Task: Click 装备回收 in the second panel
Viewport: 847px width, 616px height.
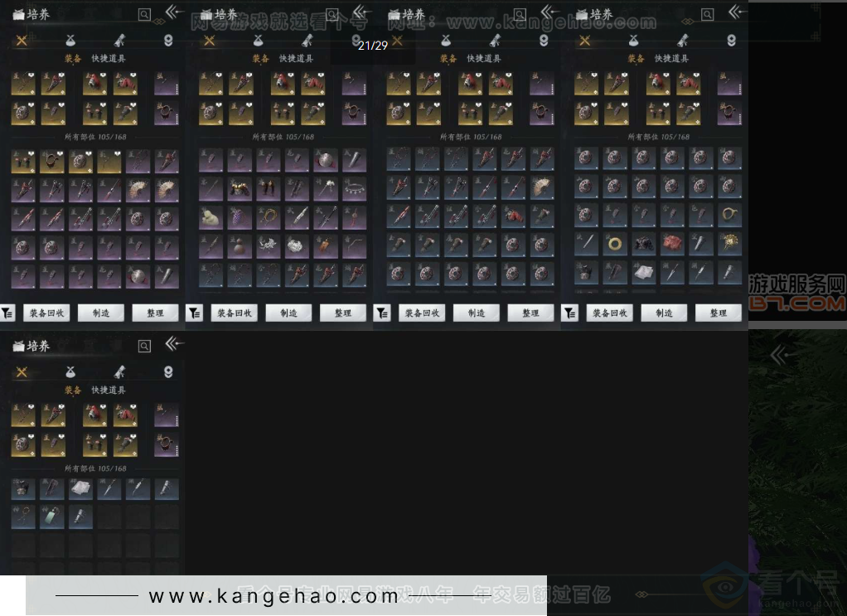Action: pyautogui.click(x=235, y=313)
